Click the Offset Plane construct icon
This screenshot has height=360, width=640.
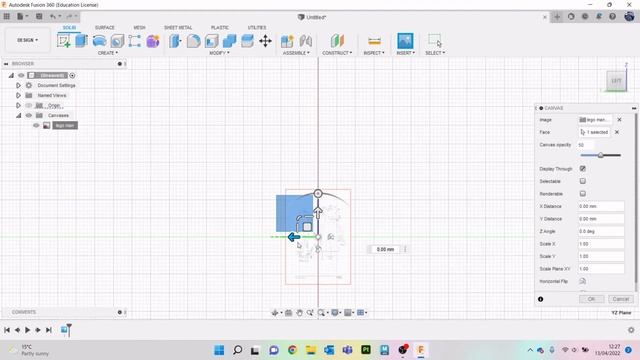click(x=337, y=41)
